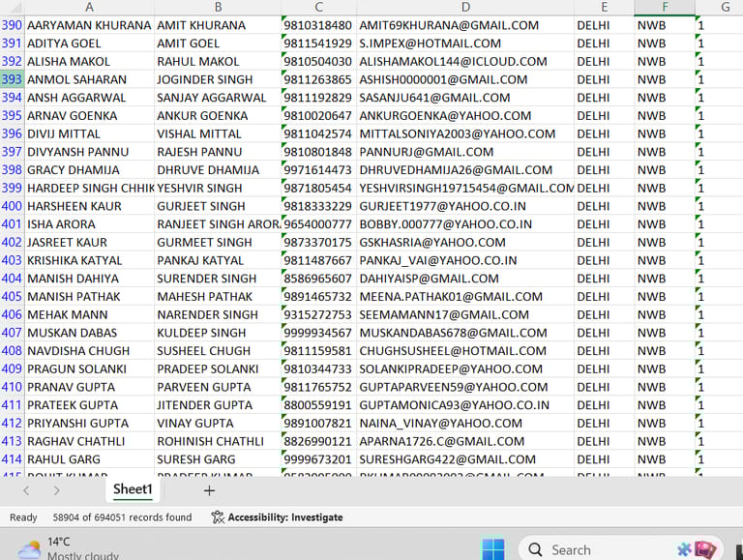Viewport: 743px width, 560px height.
Task: Select row 400 header
Action: (x=12, y=206)
